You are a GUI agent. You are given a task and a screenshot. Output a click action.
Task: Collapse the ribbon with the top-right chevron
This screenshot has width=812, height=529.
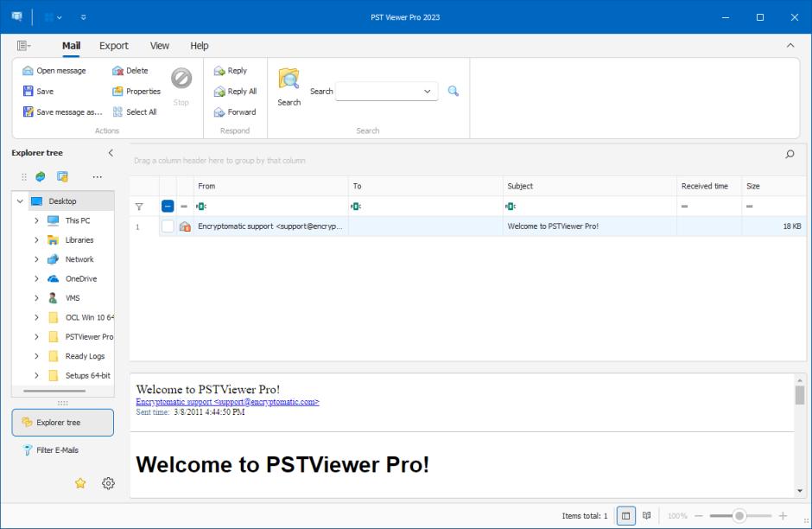click(x=790, y=46)
